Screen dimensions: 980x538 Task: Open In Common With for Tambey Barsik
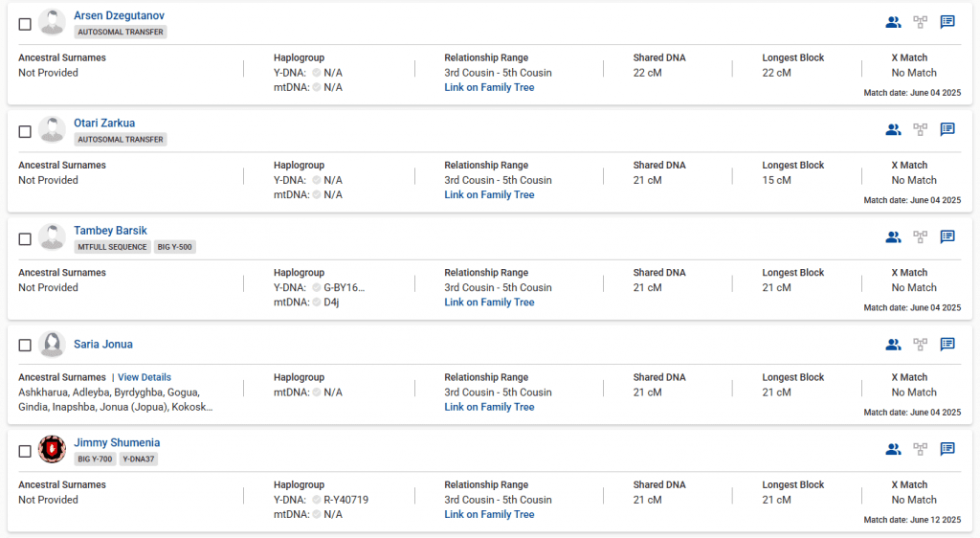point(893,236)
